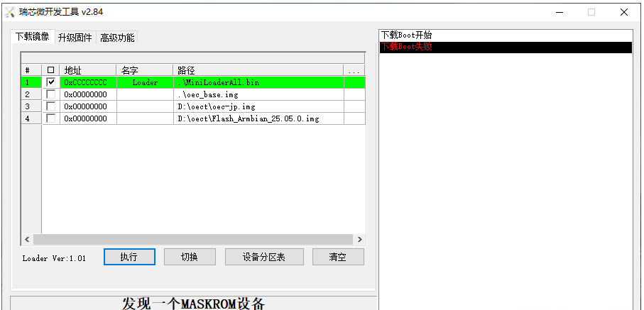Click the scrollbar right arrow

[x=359, y=239]
